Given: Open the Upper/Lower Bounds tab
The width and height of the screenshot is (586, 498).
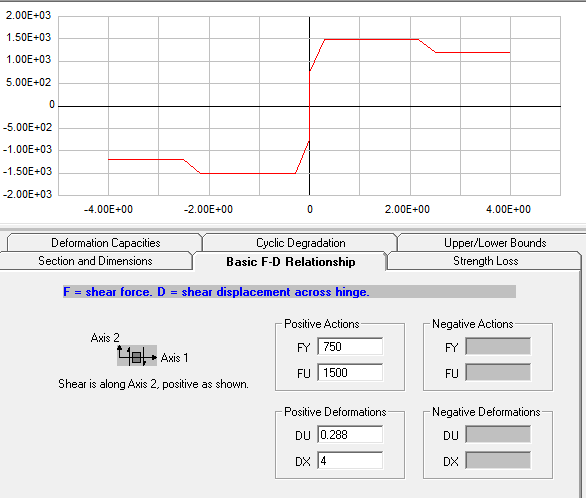Looking at the screenshot, I should coord(494,243).
